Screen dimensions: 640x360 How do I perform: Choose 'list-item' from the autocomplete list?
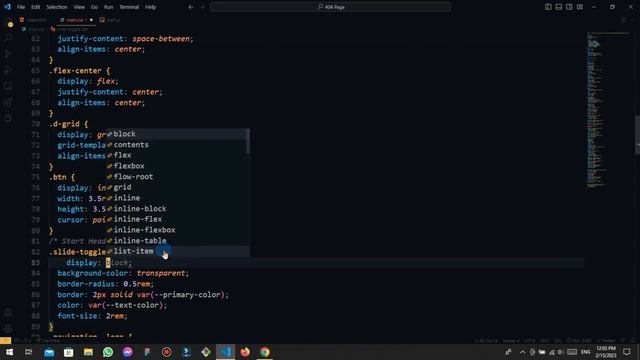(x=178, y=251)
